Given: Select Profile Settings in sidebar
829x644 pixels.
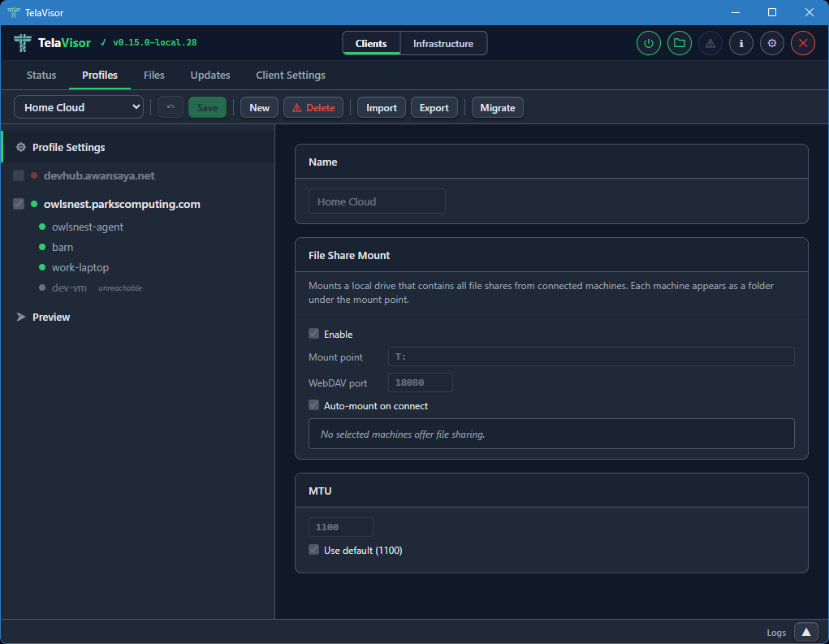Looking at the screenshot, I should [x=137, y=147].
